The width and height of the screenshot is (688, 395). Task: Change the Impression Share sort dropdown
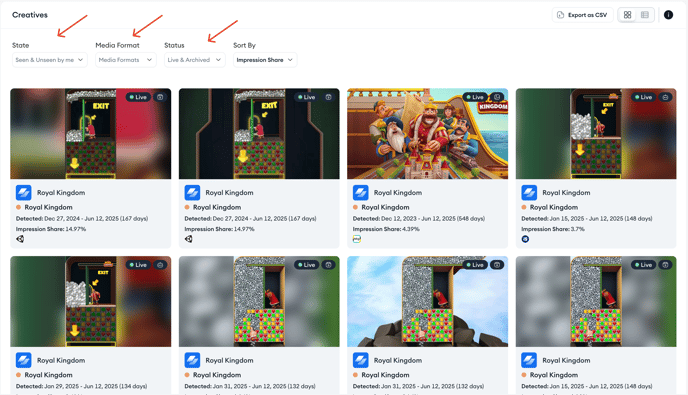click(x=265, y=60)
